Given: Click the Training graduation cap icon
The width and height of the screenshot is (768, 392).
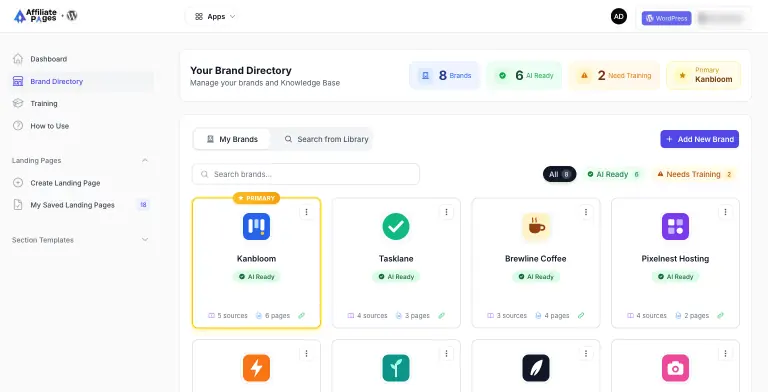Looking at the screenshot, I should [x=18, y=103].
